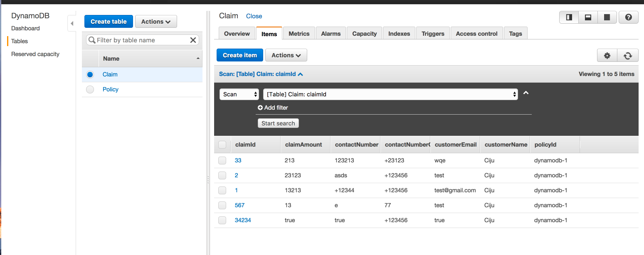Check the row for claimId 33
Image resolution: width=644 pixels, height=255 pixels.
222,160
